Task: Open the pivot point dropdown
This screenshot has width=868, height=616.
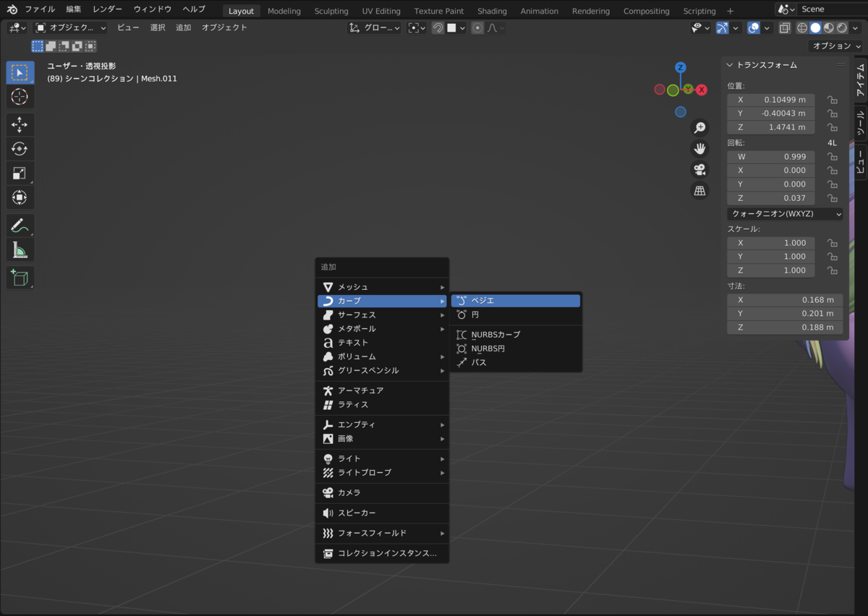Action: pos(417,27)
